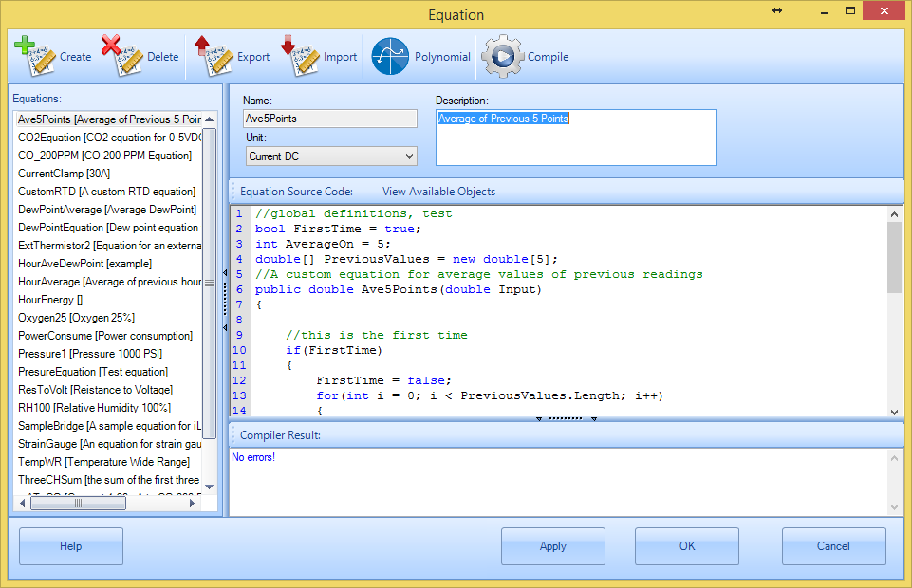This screenshot has width=912, height=588.
Task: Select DewPointAverage equation
Action: [x=109, y=210]
